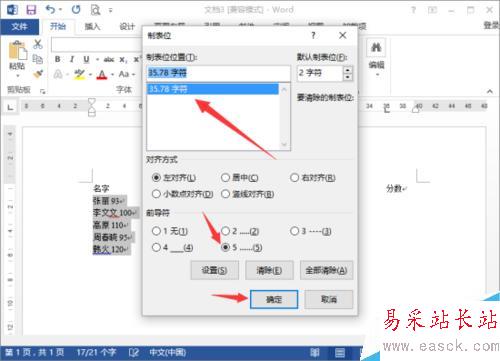500x361 pixels.
Task: Click the Cancel button in dialog
Action: pos(329,299)
